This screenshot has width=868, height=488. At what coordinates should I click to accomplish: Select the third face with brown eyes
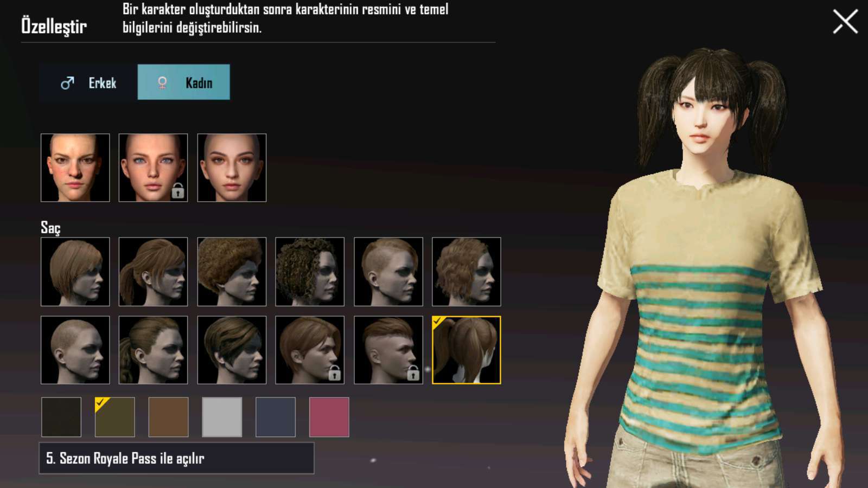pos(232,168)
